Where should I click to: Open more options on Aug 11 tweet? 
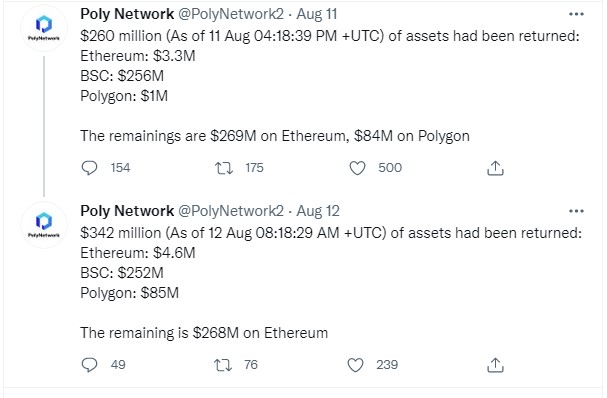576,14
